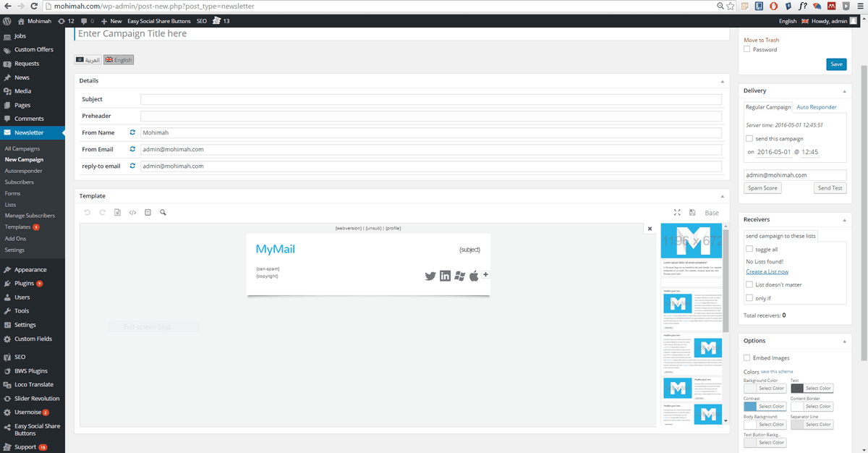Open Autoresponder in Newsletter submenu
Screen dimensions: 868x453
coord(23,171)
